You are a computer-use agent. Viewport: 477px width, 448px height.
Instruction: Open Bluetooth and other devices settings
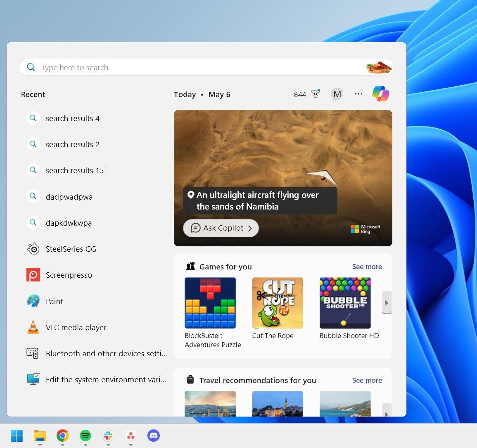(106, 353)
